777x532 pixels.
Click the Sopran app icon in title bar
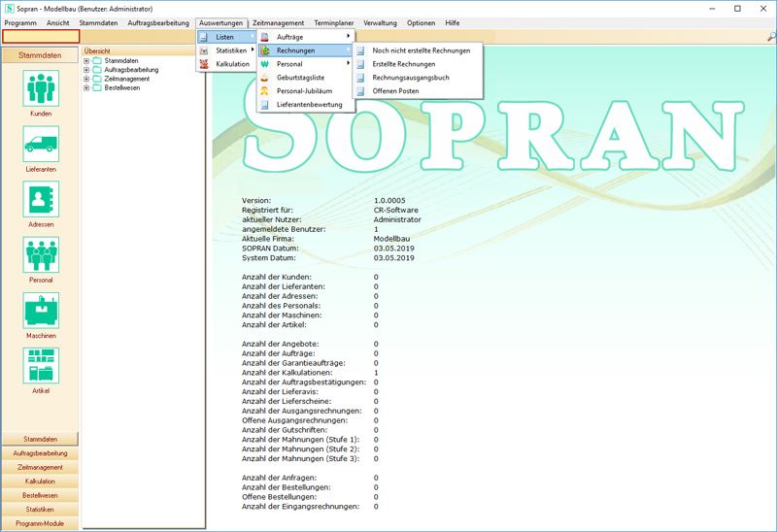[9, 9]
